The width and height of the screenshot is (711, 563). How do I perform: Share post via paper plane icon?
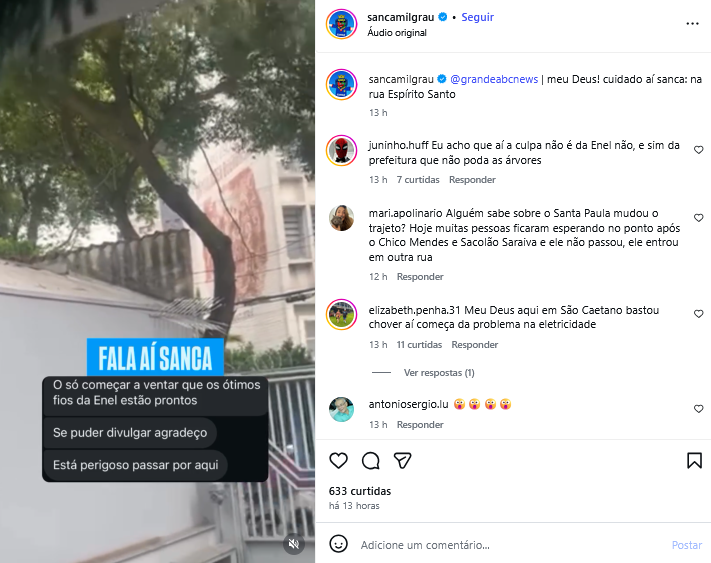[402, 461]
